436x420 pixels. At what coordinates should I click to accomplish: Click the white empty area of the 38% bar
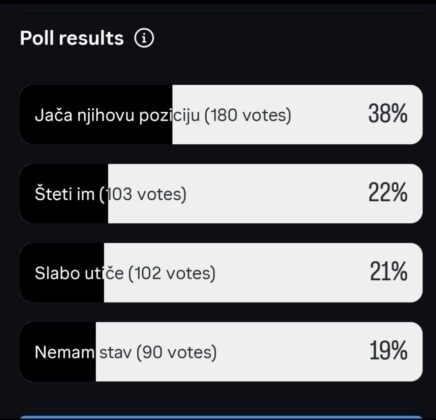[x=328, y=115]
